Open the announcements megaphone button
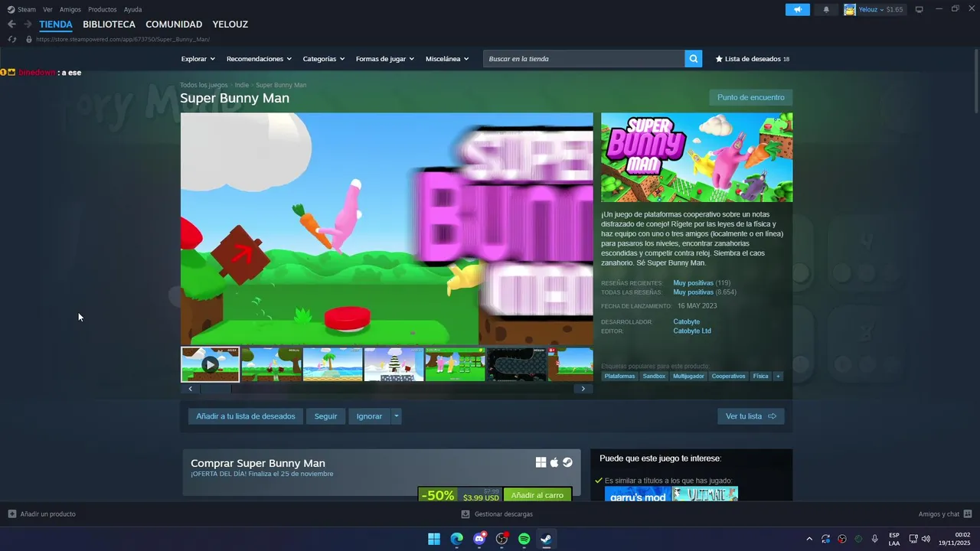The width and height of the screenshot is (980, 551). pyautogui.click(x=797, y=9)
